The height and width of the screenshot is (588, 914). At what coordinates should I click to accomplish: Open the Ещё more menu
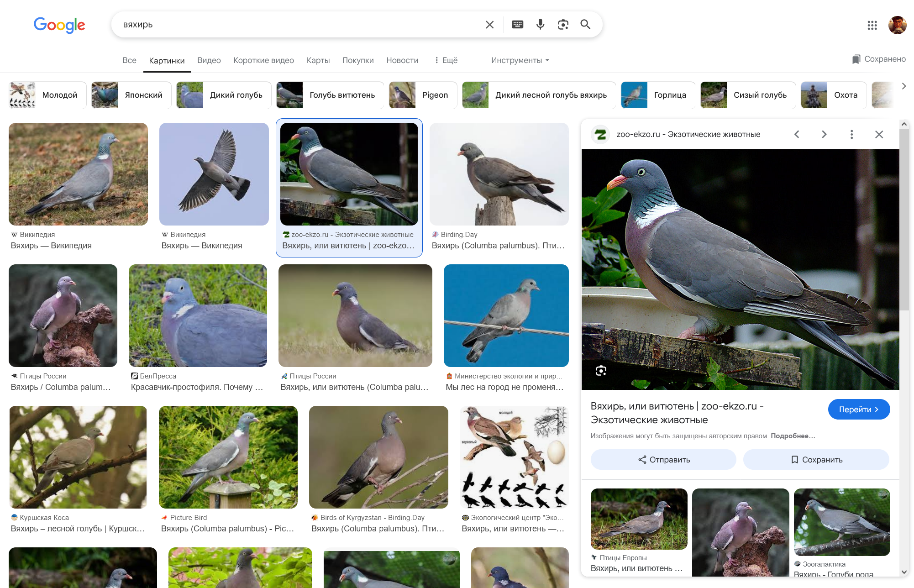tap(446, 60)
